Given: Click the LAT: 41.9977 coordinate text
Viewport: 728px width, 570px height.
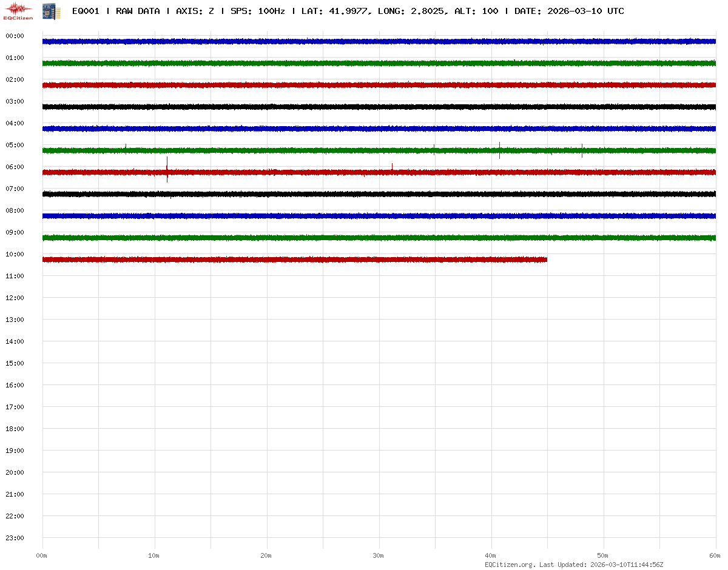Looking at the screenshot, I should point(334,11).
